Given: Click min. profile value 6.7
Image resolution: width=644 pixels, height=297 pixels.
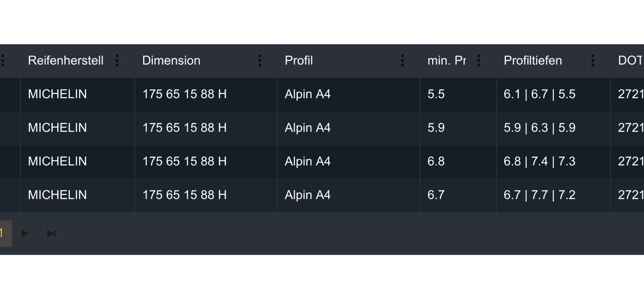Looking at the screenshot, I should (x=436, y=195).
